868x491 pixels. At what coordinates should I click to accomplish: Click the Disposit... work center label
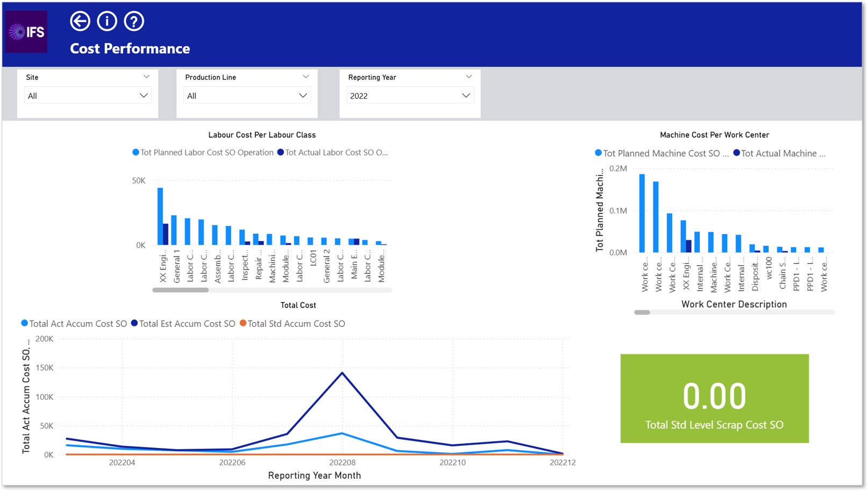(x=755, y=274)
